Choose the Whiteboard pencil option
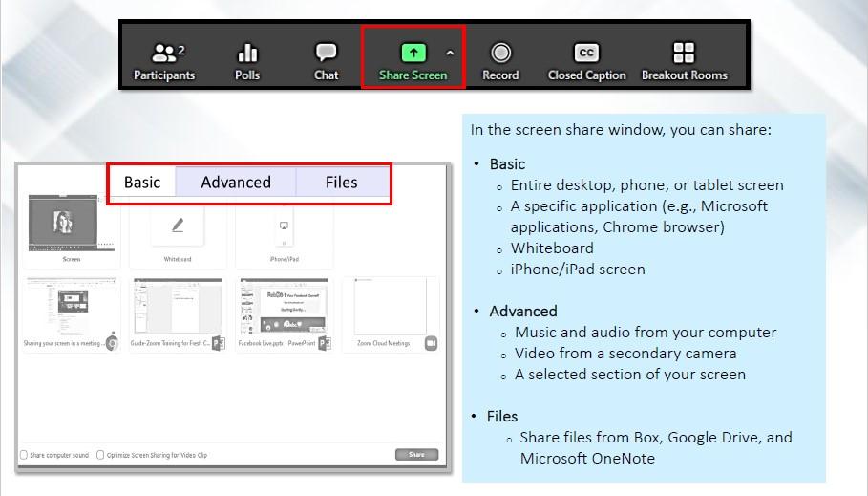This screenshot has height=496, width=868. point(178,233)
